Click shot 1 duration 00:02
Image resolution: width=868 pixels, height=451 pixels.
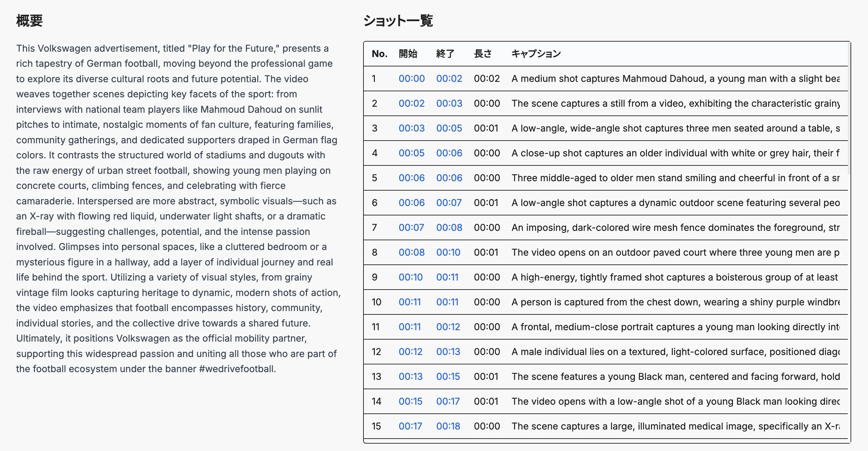pyautogui.click(x=487, y=79)
